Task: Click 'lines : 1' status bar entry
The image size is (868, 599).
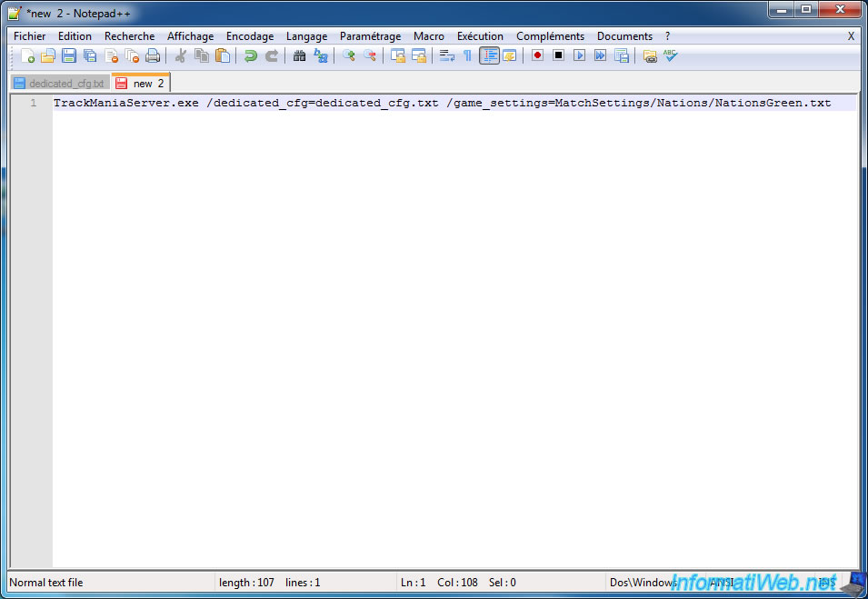Action: tap(303, 583)
